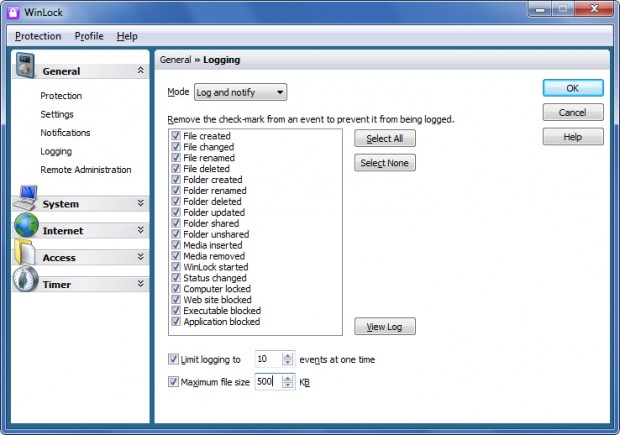
Task: Click the Internet globe icon
Action: 26,225
